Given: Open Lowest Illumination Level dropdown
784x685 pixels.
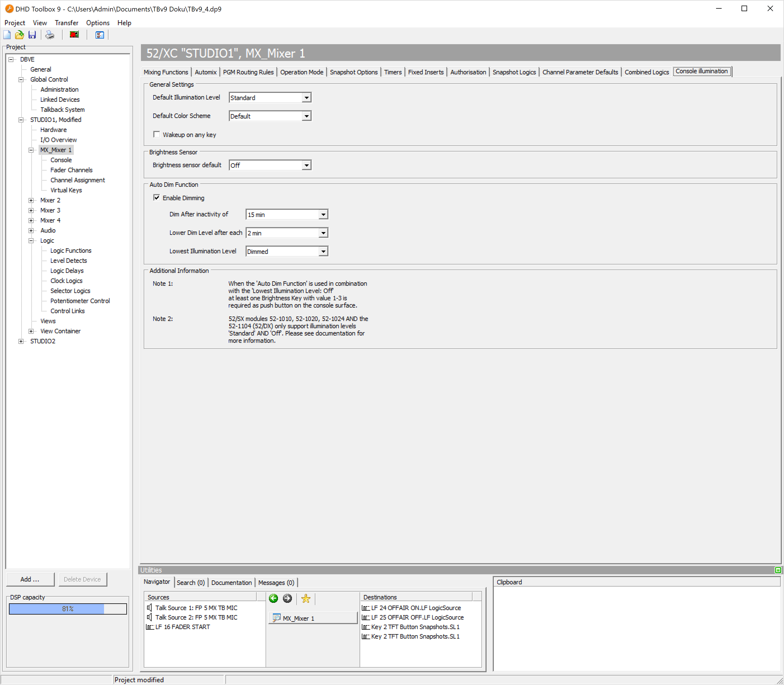Looking at the screenshot, I should 323,252.
